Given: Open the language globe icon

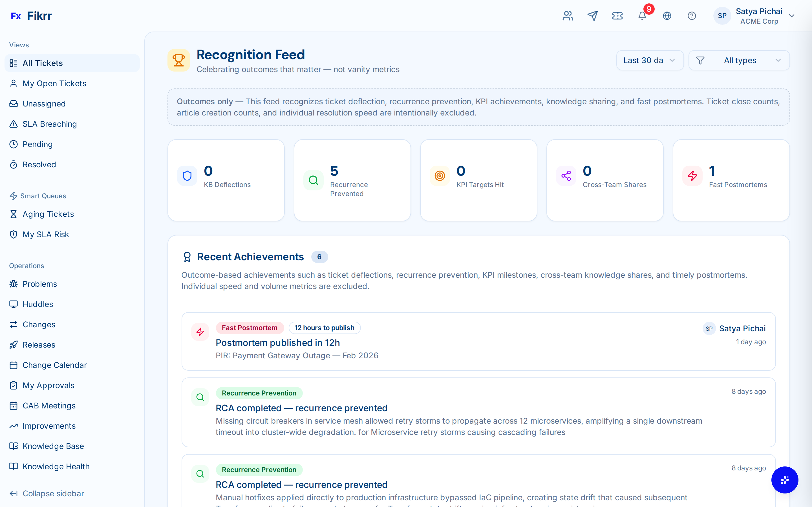Looking at the screenshot, I should (x=667, y=16).
